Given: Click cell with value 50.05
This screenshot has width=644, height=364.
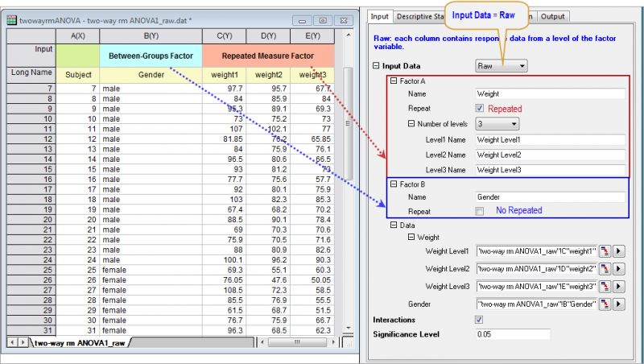Looking at the screenshot, I should (312, 280).
